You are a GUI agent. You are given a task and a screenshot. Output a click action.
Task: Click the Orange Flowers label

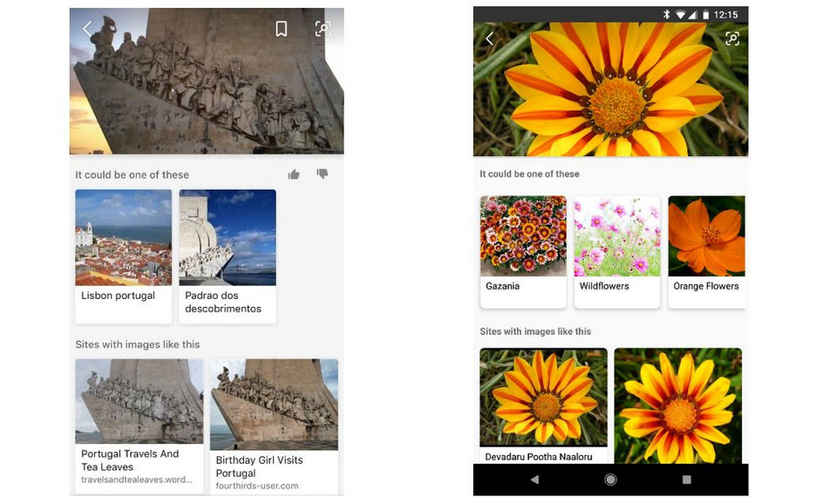coord(706,286)
